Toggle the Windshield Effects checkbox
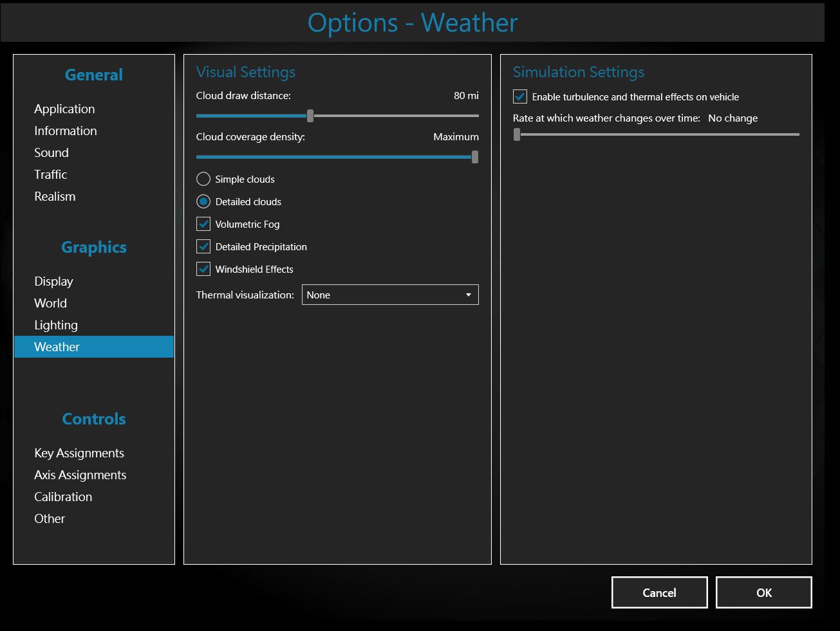The height and width of the screenshot is (631, 840). tap(203, 269)
